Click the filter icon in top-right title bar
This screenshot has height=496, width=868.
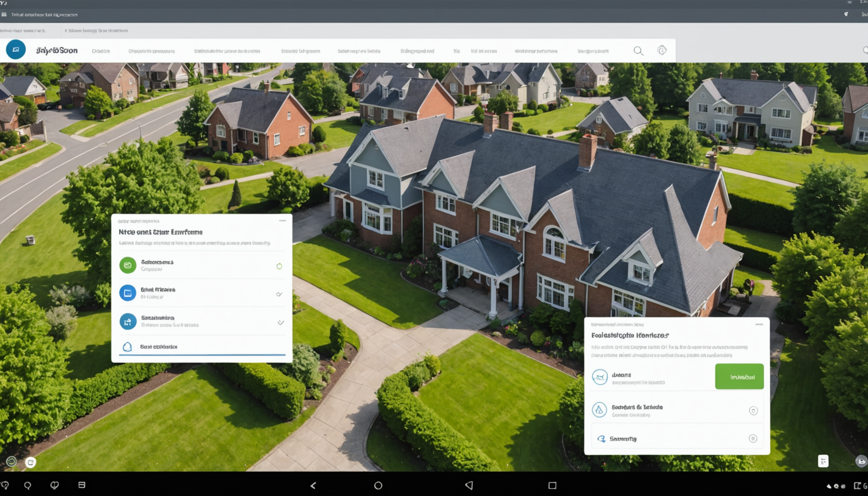point(846,14)
